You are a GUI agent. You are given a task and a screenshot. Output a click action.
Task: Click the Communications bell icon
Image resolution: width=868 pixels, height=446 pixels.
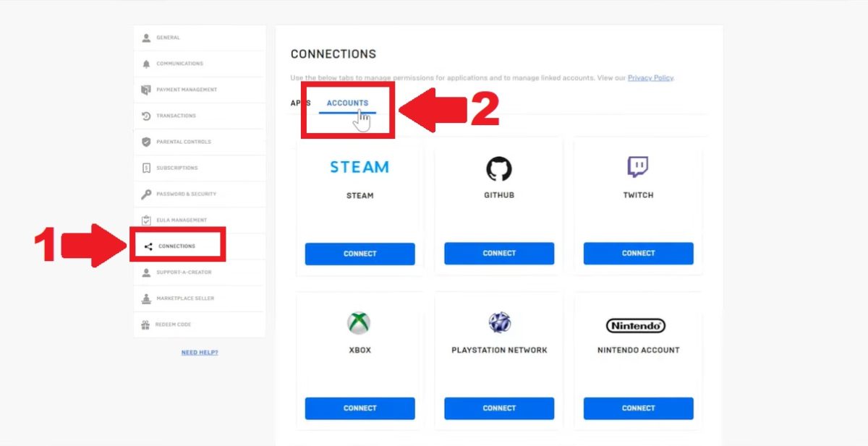(x=146, y=64)
